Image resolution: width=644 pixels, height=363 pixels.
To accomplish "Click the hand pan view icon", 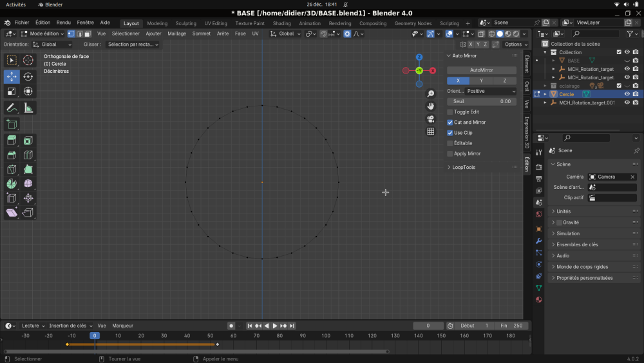I will point(430,106).
